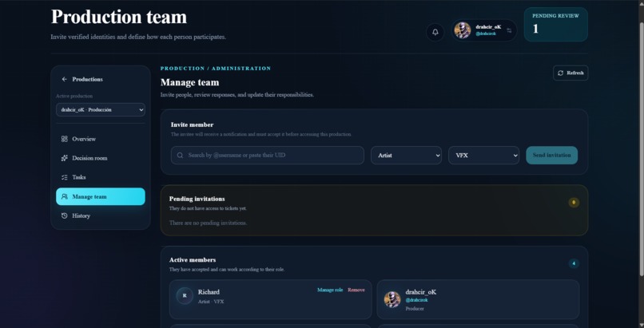
Task: Focus the username or UID search field
Action: point(268,156)
